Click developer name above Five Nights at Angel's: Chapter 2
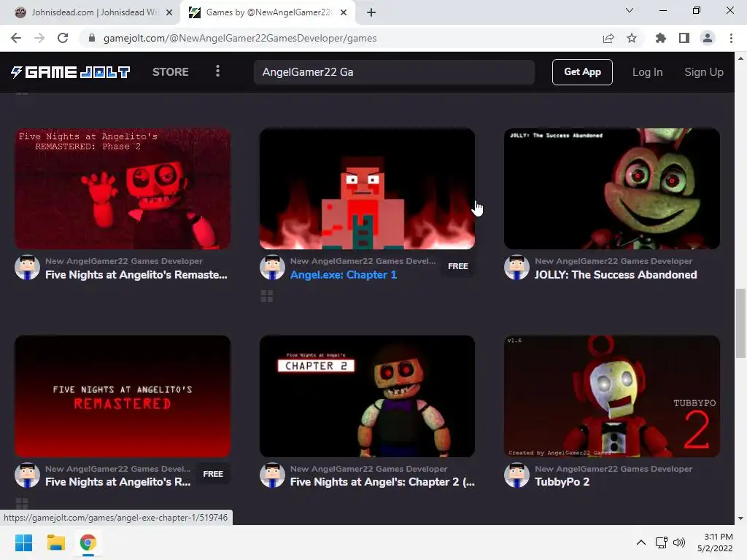This screenshot has width=747, height=560. [368, 469]
